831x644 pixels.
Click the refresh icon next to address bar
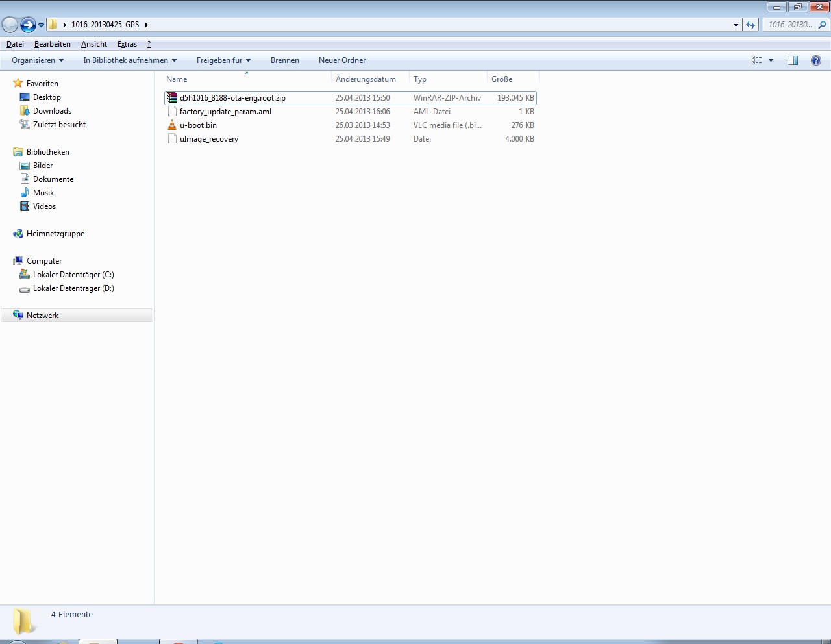click(x=751, y=25)
